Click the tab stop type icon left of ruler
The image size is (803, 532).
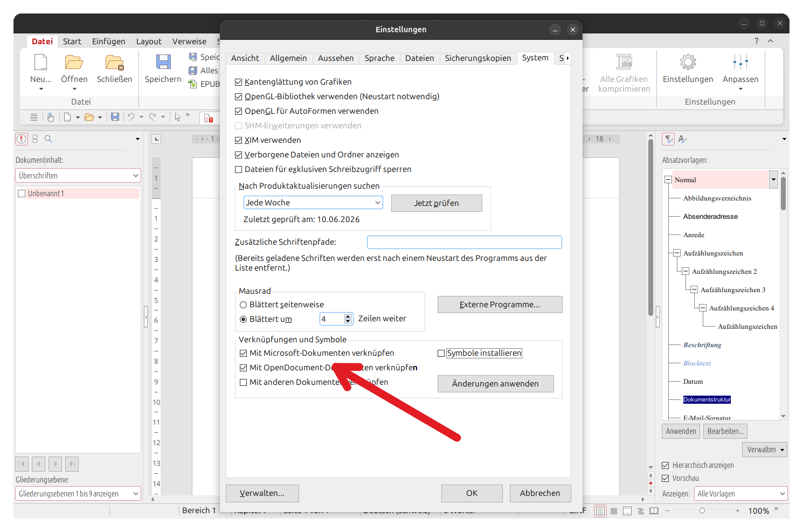point(157,139)
